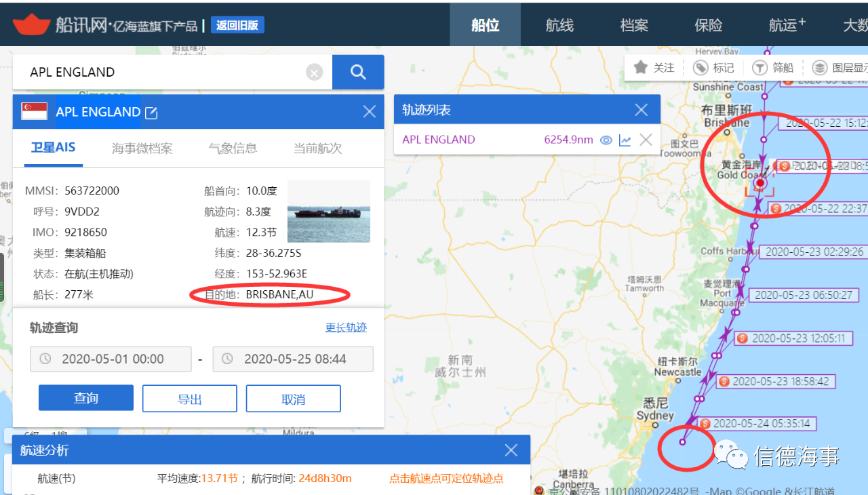Click the call sign 9VDD2

pos(82,212)
